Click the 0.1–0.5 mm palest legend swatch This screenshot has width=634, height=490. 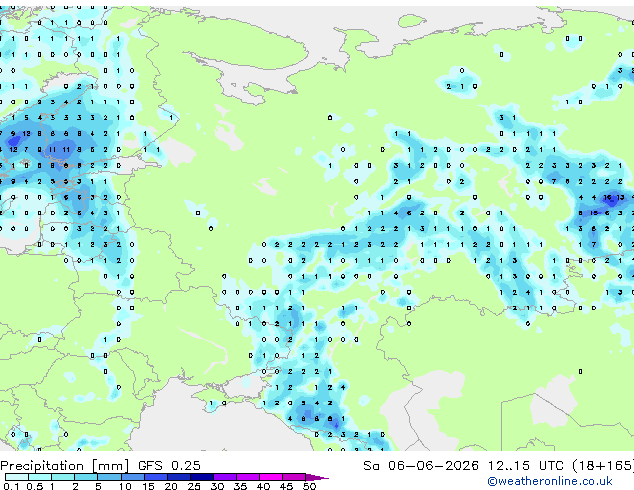click(17, 477)
